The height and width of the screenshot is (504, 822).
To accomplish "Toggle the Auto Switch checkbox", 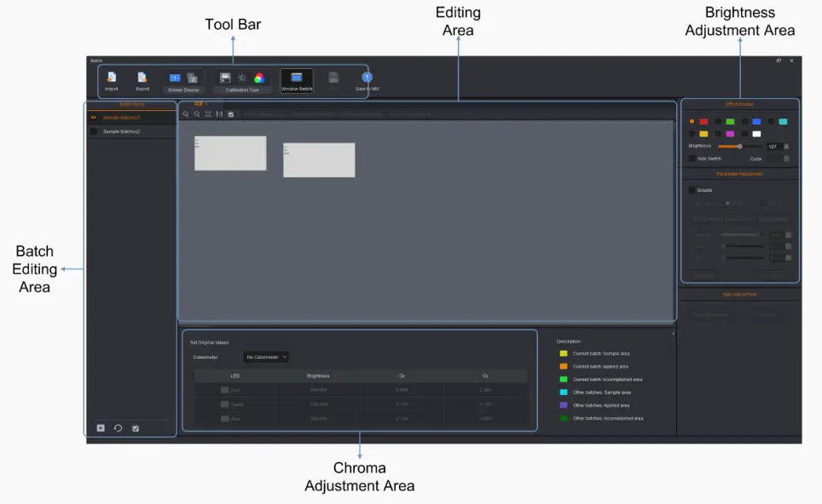I will pyautogui.click(x=692, y=158).
